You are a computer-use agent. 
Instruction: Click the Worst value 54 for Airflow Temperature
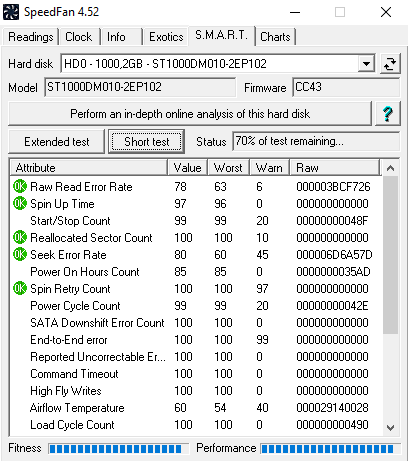pos(220,408)
